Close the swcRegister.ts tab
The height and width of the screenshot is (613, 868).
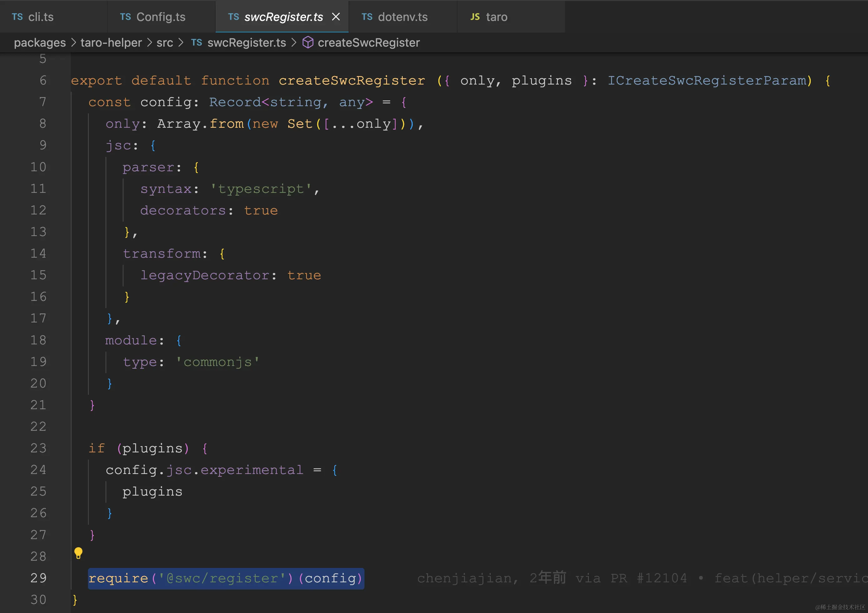[x=336, y=17]
